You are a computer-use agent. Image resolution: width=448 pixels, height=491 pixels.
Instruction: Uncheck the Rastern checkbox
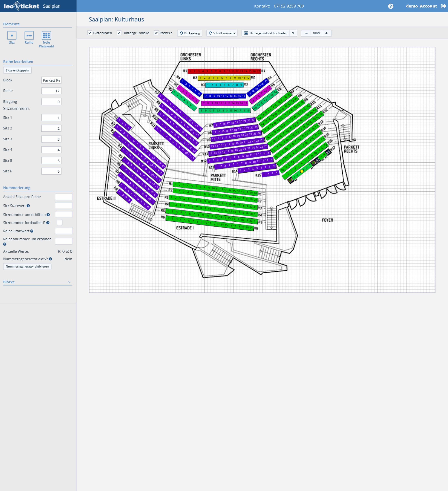click(x=156, y=33)
